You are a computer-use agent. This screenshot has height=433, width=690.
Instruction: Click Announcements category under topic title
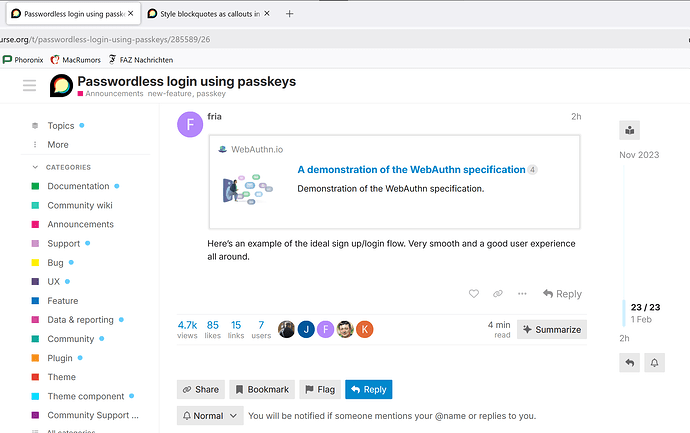click(x=110, y=94)
